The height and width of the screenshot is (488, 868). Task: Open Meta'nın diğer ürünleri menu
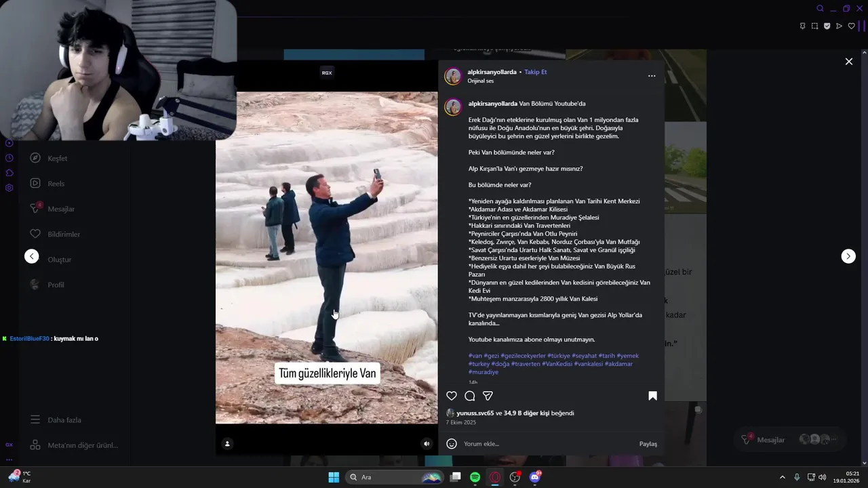pos(73,445)
